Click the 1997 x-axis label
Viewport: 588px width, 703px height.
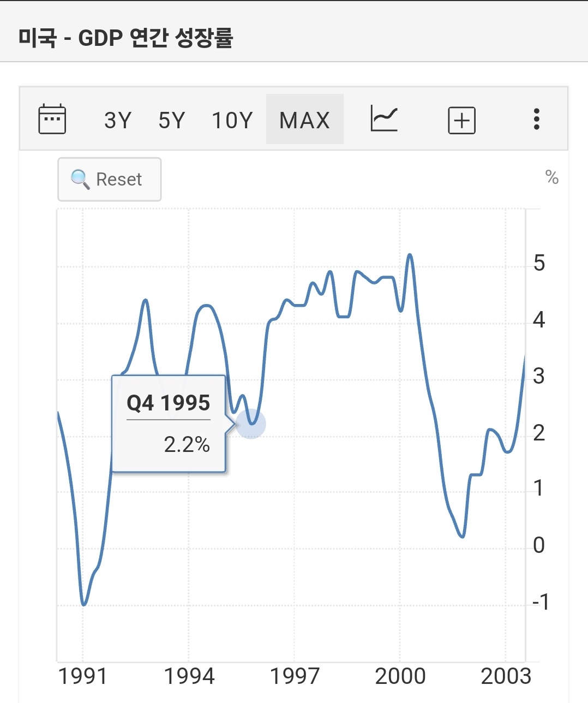tap(295, 676)
